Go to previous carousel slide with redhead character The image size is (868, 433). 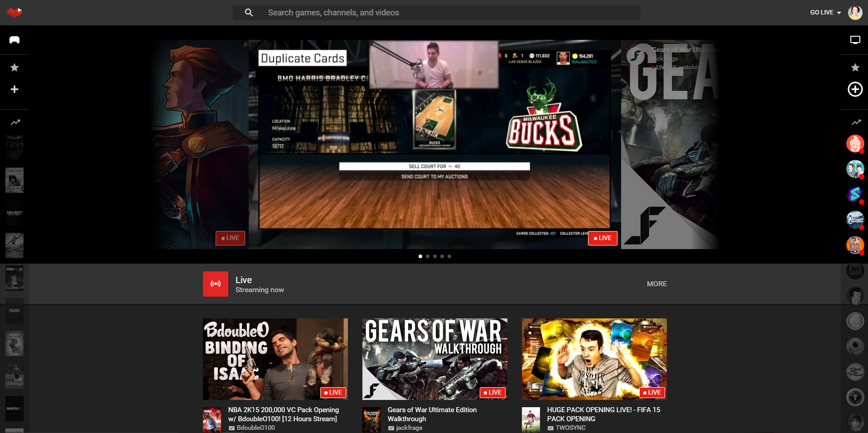coord(200,144)
